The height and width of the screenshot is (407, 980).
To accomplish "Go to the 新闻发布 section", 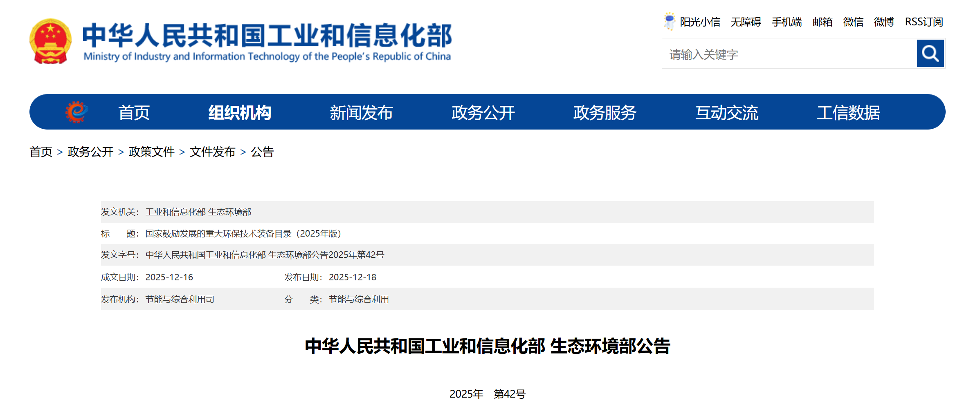I will [x=361, y=113].
